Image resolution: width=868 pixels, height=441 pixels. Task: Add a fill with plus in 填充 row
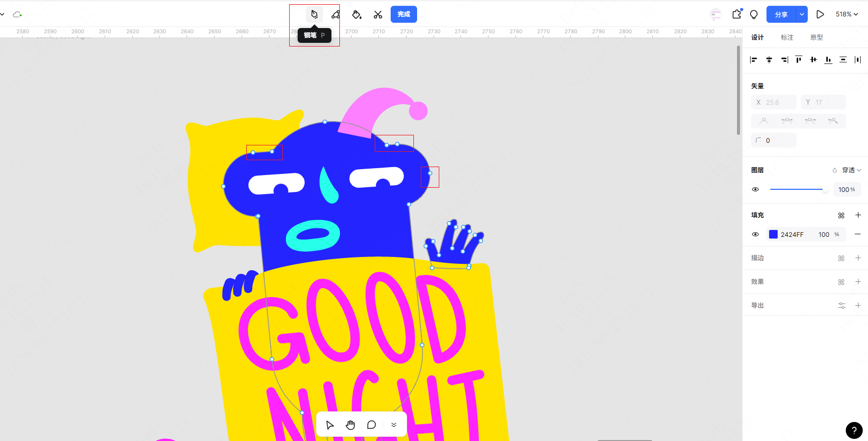click(858, 215)
